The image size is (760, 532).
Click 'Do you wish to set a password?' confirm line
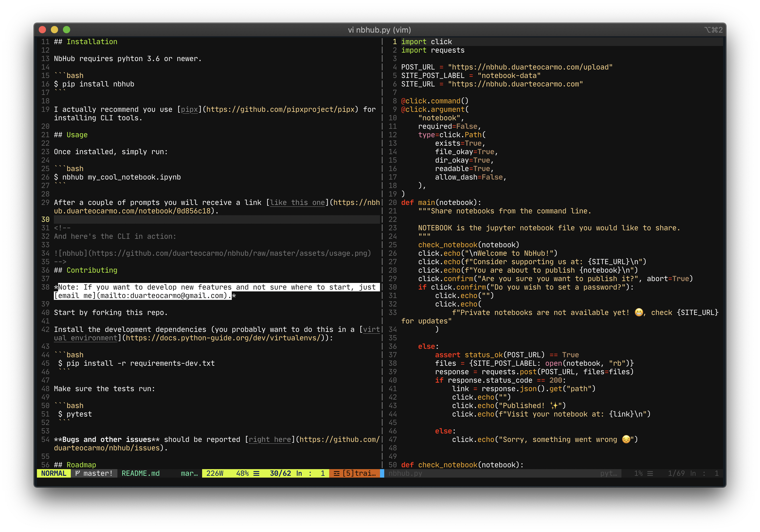click(x=526, y=287)
